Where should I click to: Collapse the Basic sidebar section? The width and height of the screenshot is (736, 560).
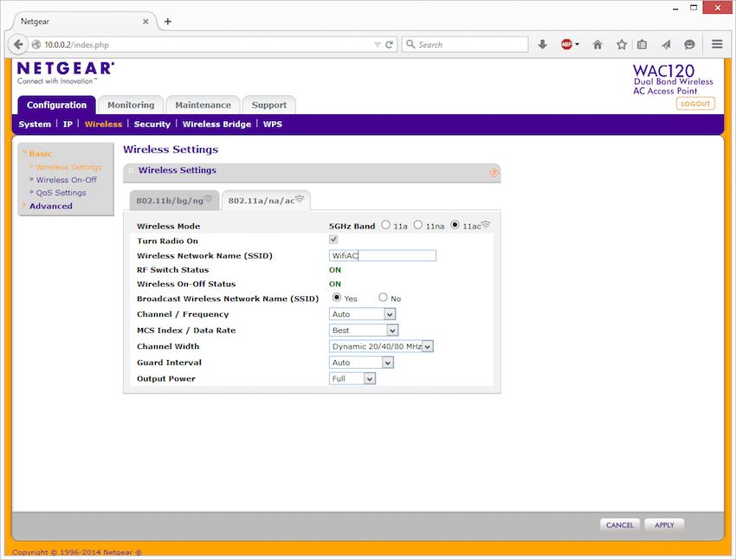(x=41, y=153)
